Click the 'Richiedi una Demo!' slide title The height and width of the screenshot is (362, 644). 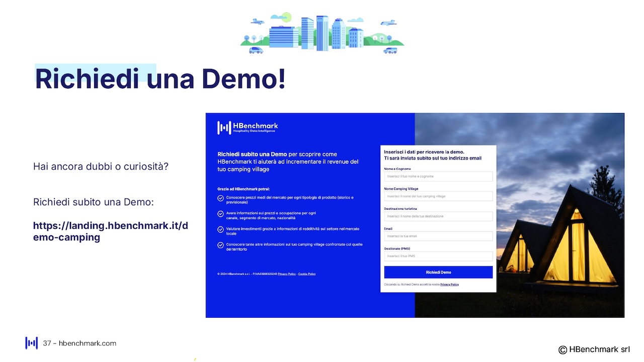(x=160, y=79)
